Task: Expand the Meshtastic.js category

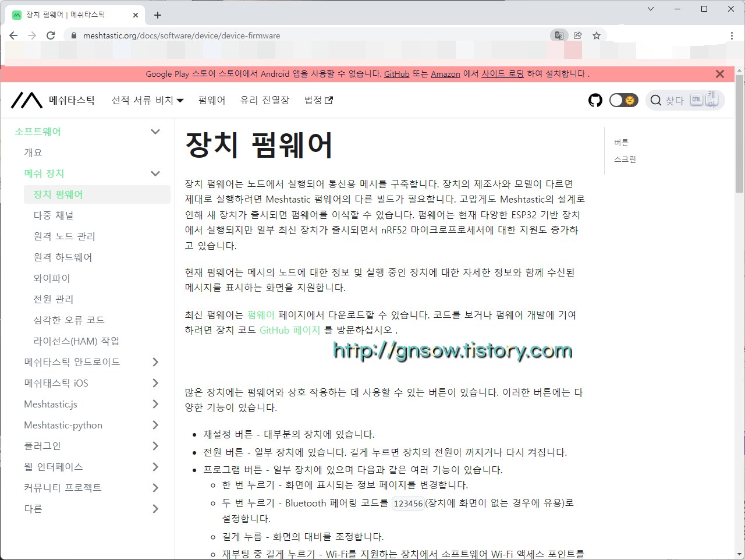Action: (x=155, y=404)
